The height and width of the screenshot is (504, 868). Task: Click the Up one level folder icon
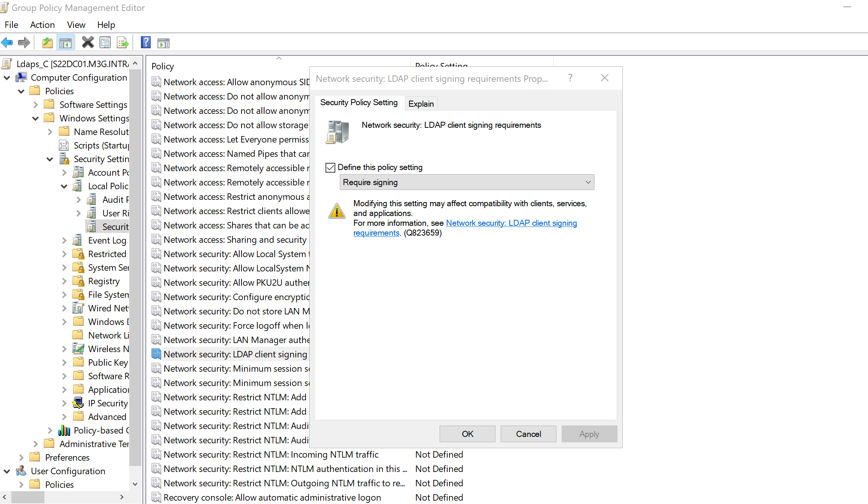coord(47,43)
